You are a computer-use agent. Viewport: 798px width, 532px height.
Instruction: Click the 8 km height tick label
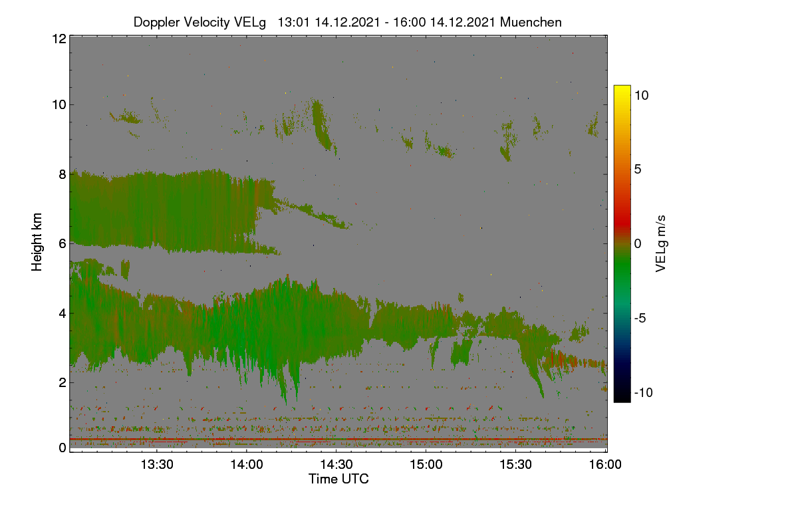(x=63, y=174)
